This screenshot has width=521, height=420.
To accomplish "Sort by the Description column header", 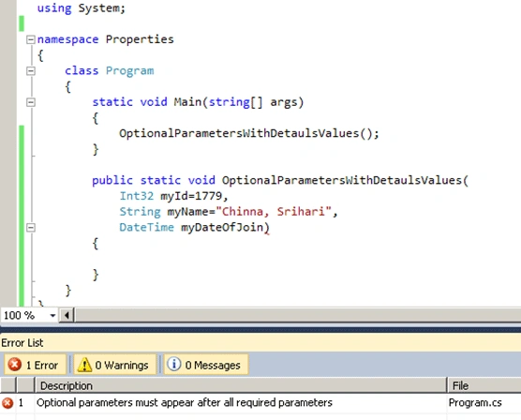I will point(241,385).
